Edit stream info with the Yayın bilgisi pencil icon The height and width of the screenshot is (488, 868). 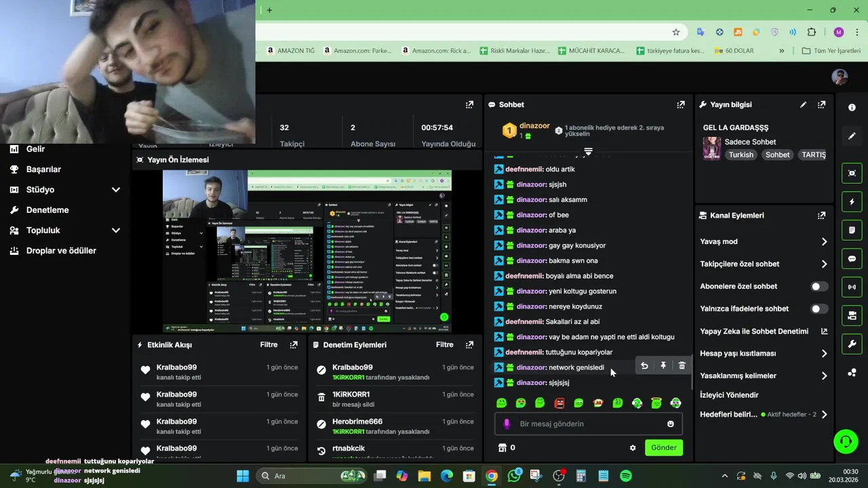click(803, 104)
